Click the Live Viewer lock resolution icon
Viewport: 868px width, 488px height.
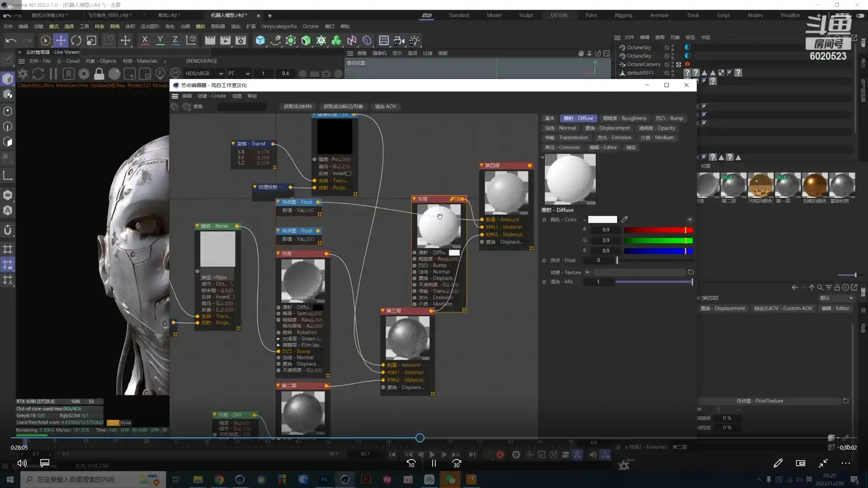tap(99, 74)
